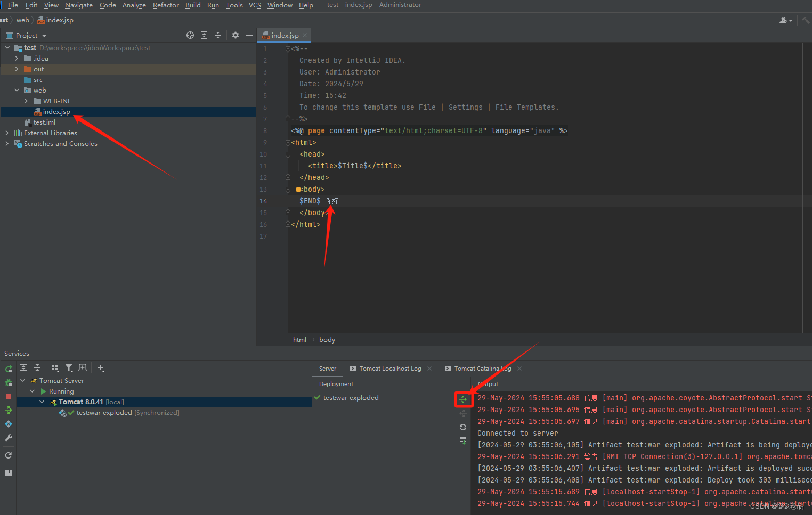This screenshot has width=812, height=515.
Task: Click scroll to end icon beside output
Action: [x=463, y=441]
